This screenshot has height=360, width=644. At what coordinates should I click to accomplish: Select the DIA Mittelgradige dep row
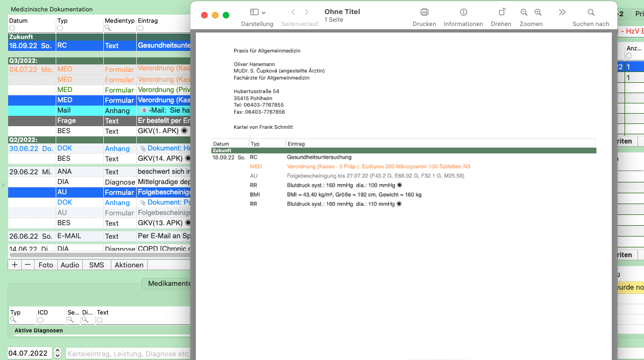99,182
